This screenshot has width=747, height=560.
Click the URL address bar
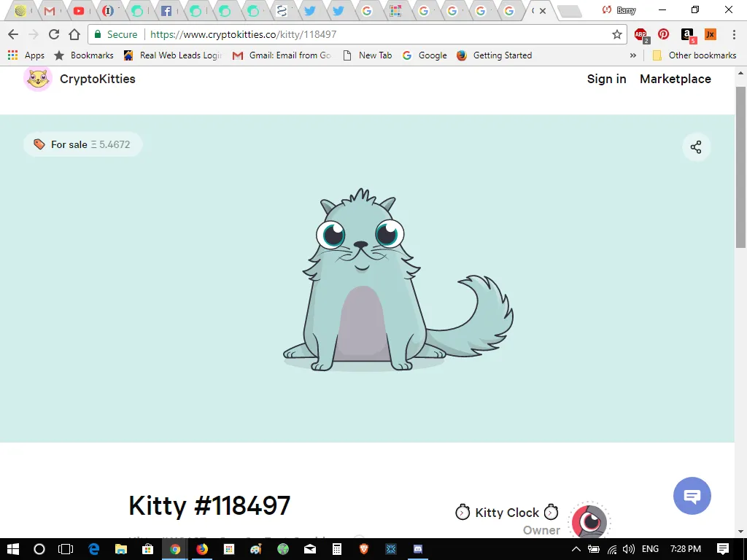pos(357,34)
